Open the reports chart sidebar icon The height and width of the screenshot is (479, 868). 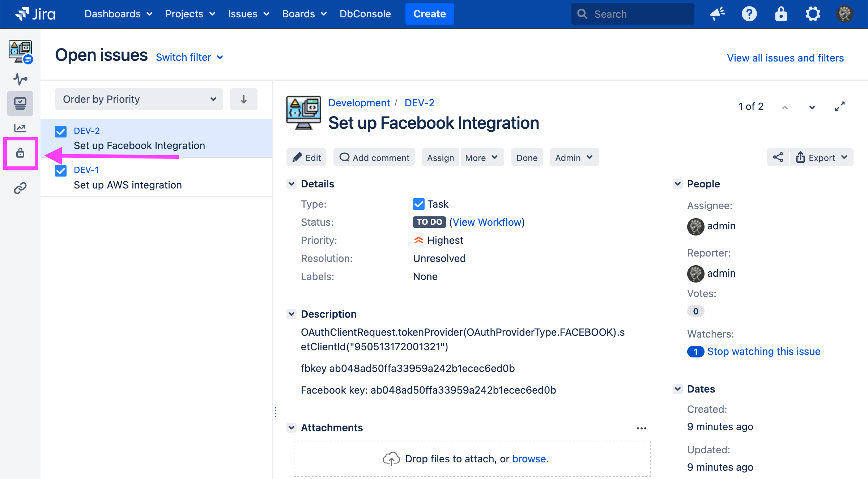(x=20, y=128)
